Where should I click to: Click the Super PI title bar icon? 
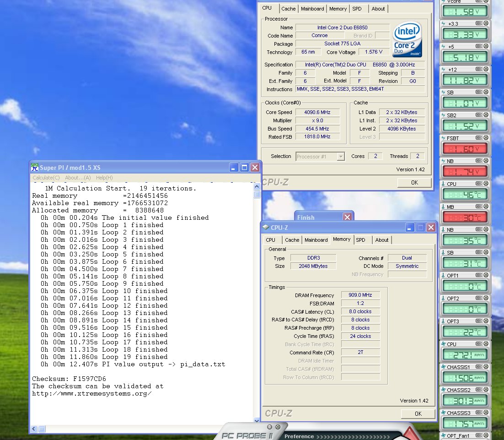click(x=35, y=167)
